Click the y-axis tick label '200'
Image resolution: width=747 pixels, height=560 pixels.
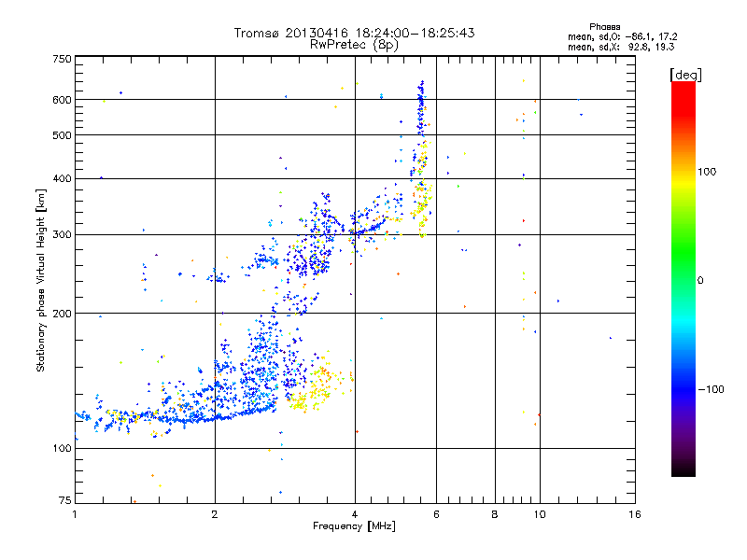coord(62,314)
